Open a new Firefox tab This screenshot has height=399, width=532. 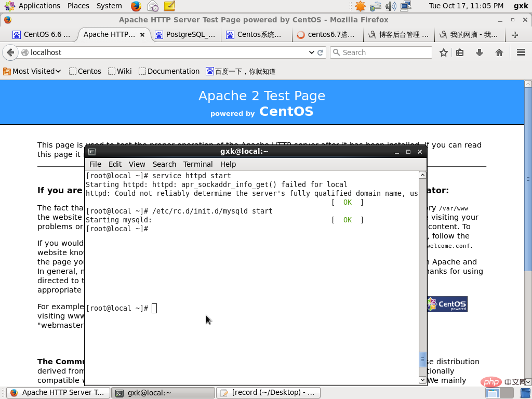point(515,35)
